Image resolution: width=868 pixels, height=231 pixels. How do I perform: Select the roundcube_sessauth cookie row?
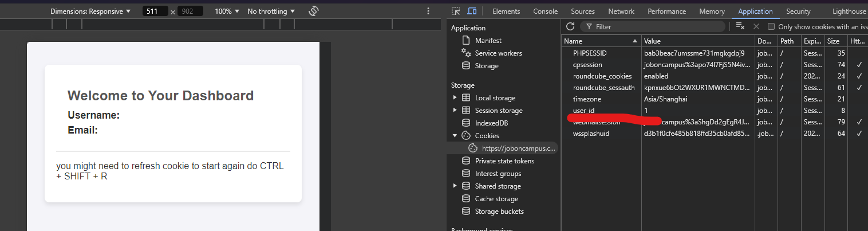click(x=715, y=88)
